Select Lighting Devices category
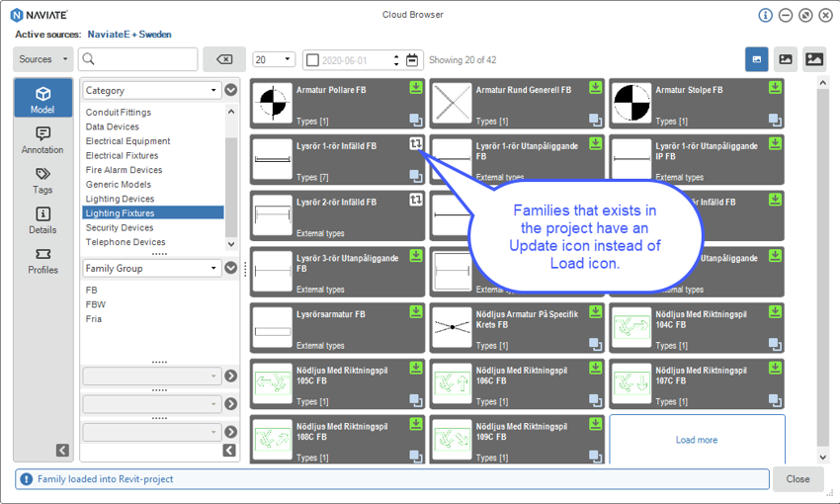This screenshot has height=504, width=840. 120,199
